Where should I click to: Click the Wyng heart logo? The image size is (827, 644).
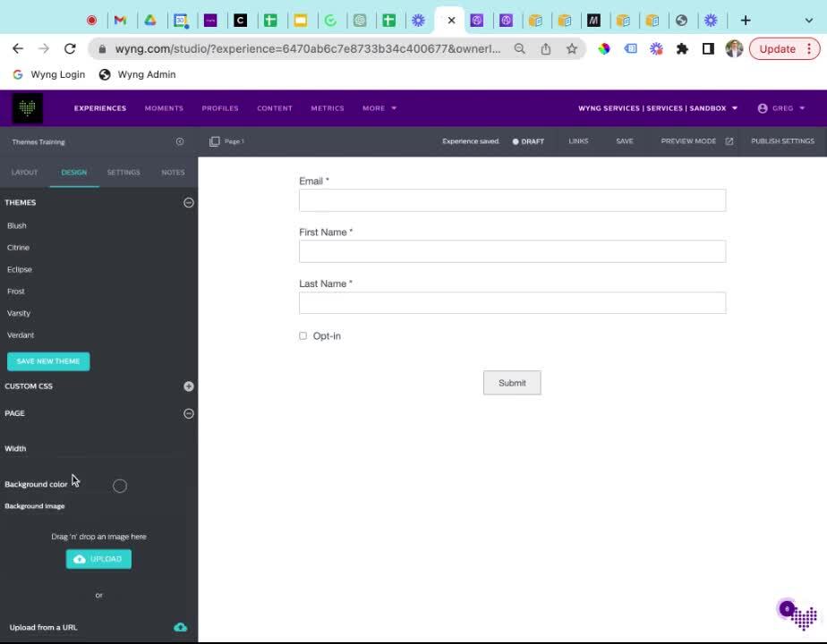[x=28, y=108]
